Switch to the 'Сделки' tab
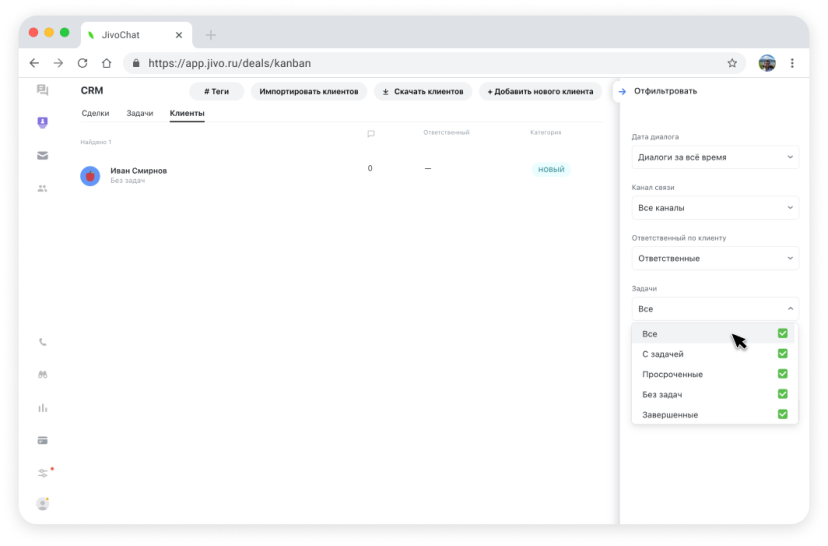The image size is (828, 546). [95, 113]
